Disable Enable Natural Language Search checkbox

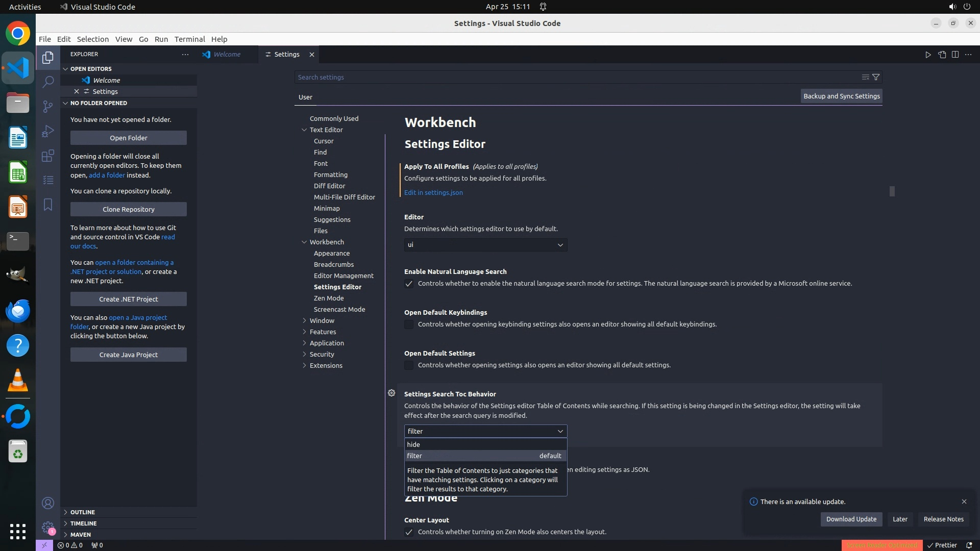coord(409,284)
